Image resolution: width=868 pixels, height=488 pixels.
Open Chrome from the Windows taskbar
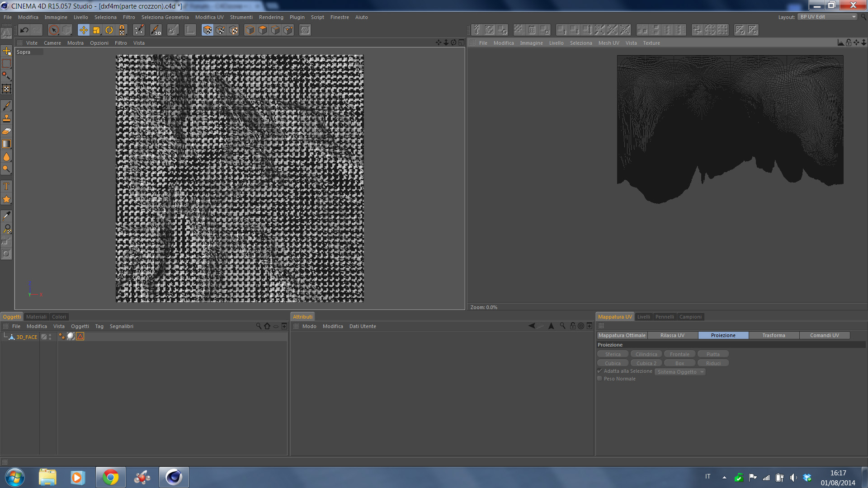coord(110,477)
